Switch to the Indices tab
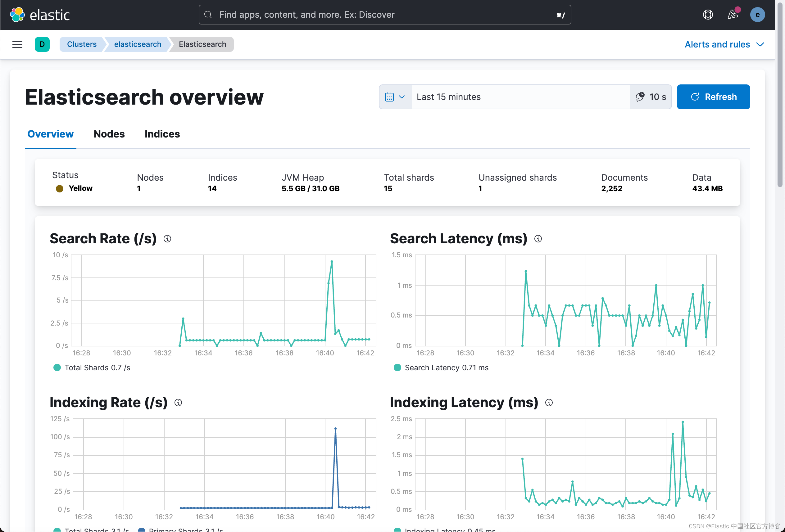This screenshot has width=785, height=532. (162, 134)
